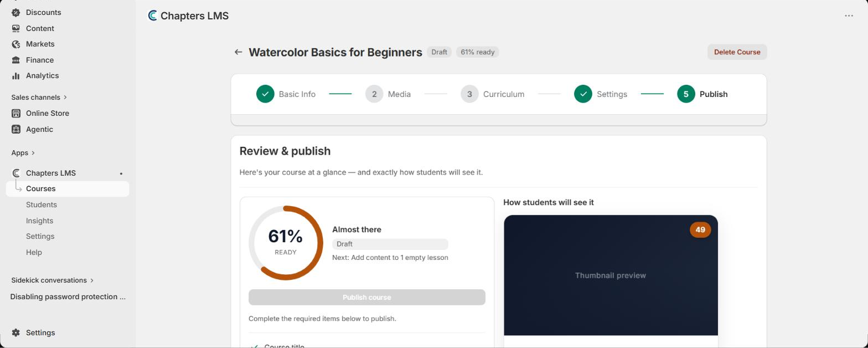The height and width of the screenshot is (348, 868).
Task: Click the Agentic channel icon
Action: [x=16, y=129]
